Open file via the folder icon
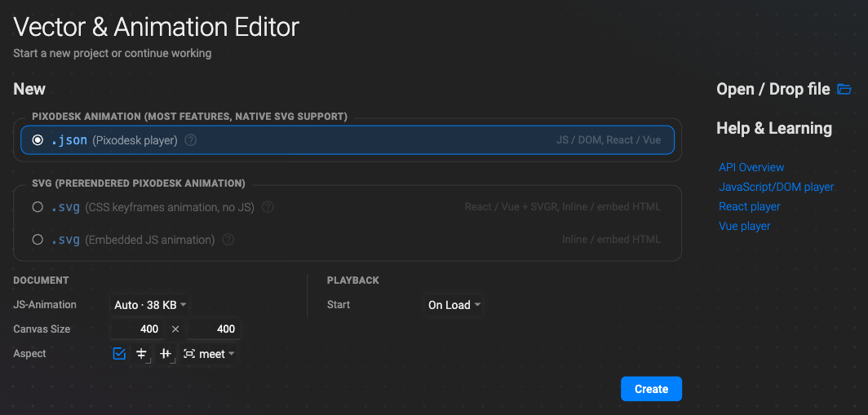Viewport: 868px width, 415px height. (x=844, y=89)
